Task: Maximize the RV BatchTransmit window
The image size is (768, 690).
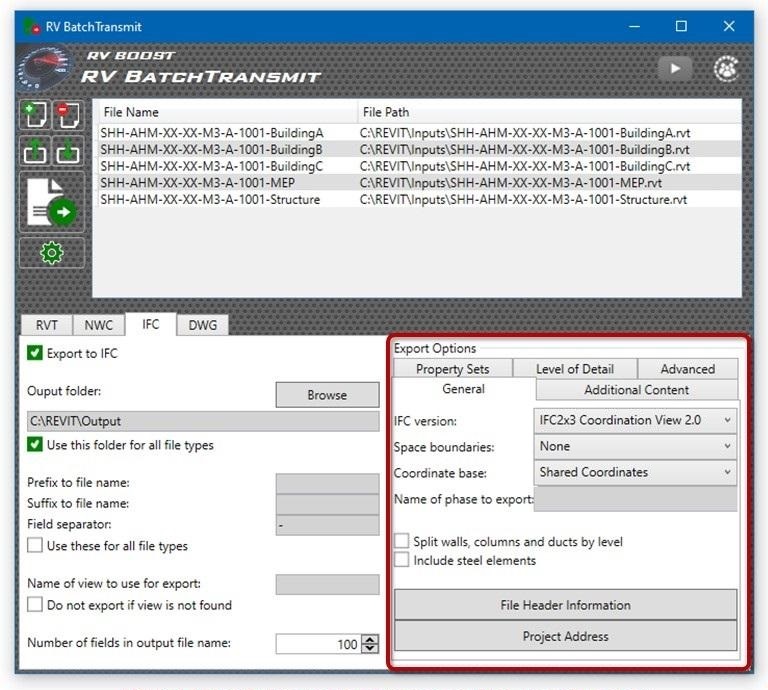Action: (681, 26)
